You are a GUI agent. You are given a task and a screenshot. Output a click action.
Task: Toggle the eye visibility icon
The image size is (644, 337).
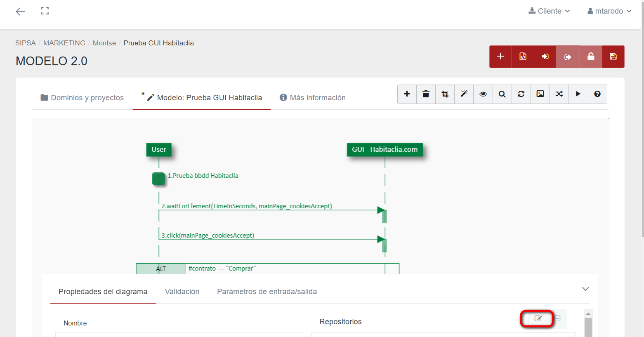483,94
